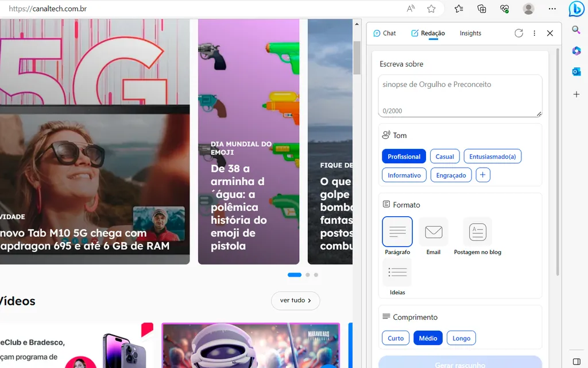Choose the Ideias format option
588x368 pixels.
(397, 272)
